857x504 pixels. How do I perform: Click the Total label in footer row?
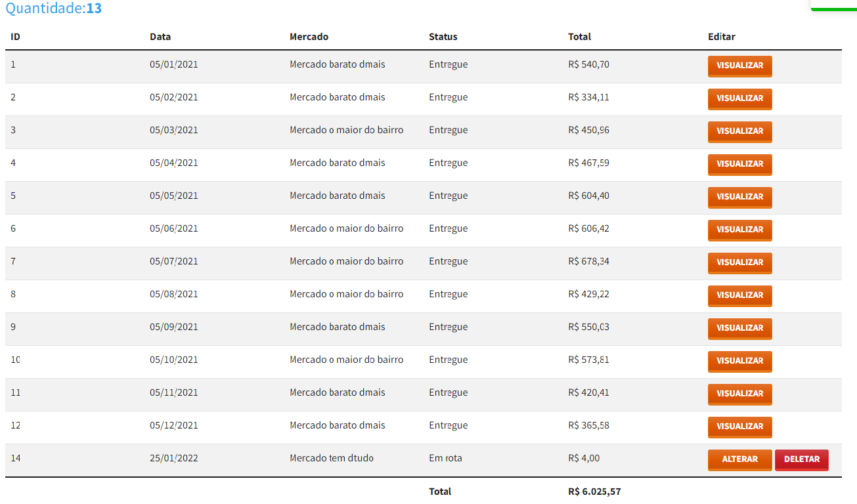click(440, 492)
